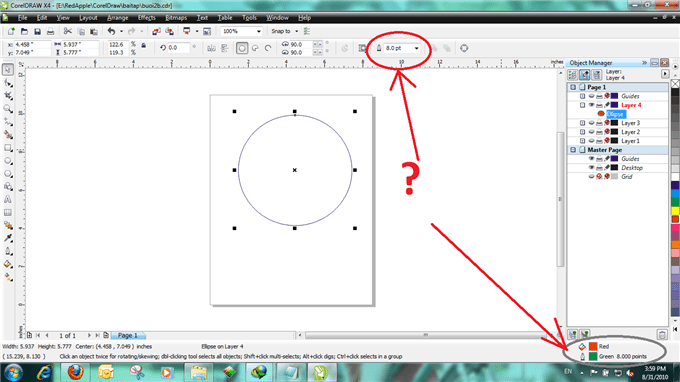680x382 pixels.
Task: Toggle Layer Manager View button
Action: point(597,75)
